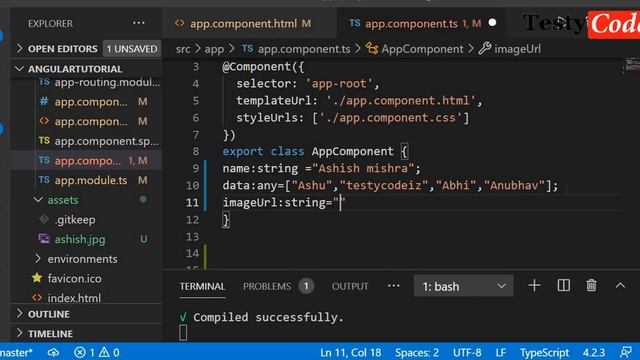Open the HTML app.component file in explorer
This screenshot has height=360, width=640.
[x=92, y=121]
